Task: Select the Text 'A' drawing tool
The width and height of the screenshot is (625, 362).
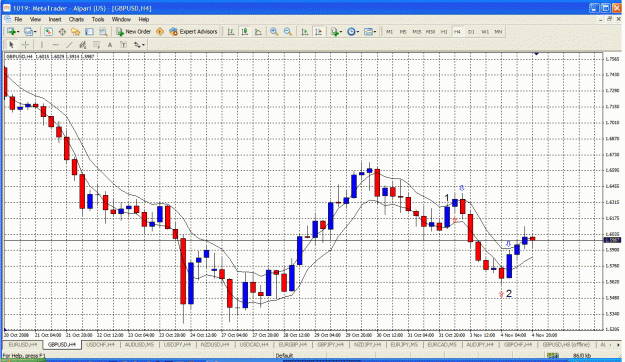Action: [110, 45]
